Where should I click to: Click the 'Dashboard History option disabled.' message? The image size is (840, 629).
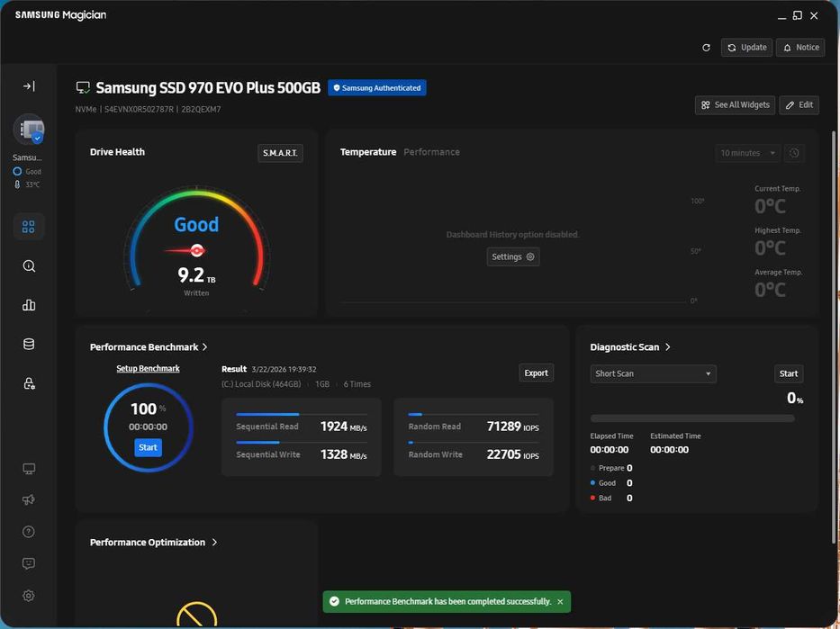click(x=512, y=235)
